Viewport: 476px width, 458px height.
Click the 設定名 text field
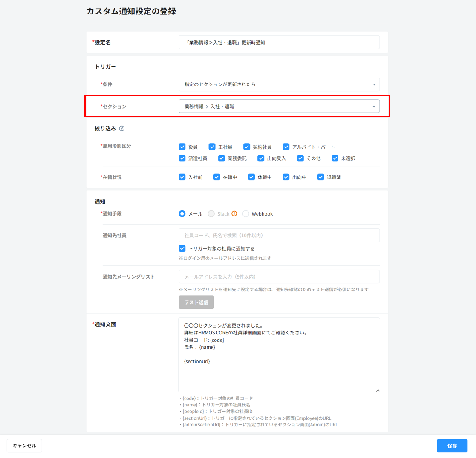pyautogui.click(x=279, y=42)
